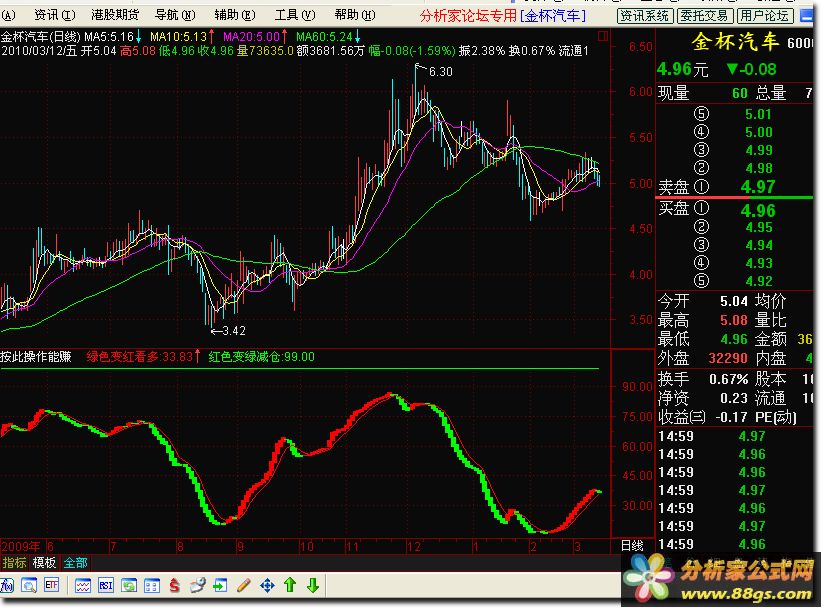
Task: Click the 分析家论坛专用[金杯汽车] title text
Action: 503,16
